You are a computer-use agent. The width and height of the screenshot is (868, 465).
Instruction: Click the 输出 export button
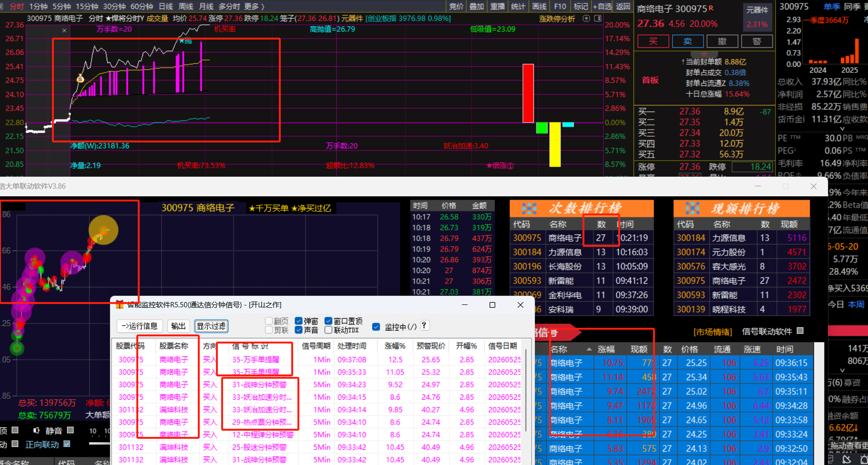pos(178,326)
